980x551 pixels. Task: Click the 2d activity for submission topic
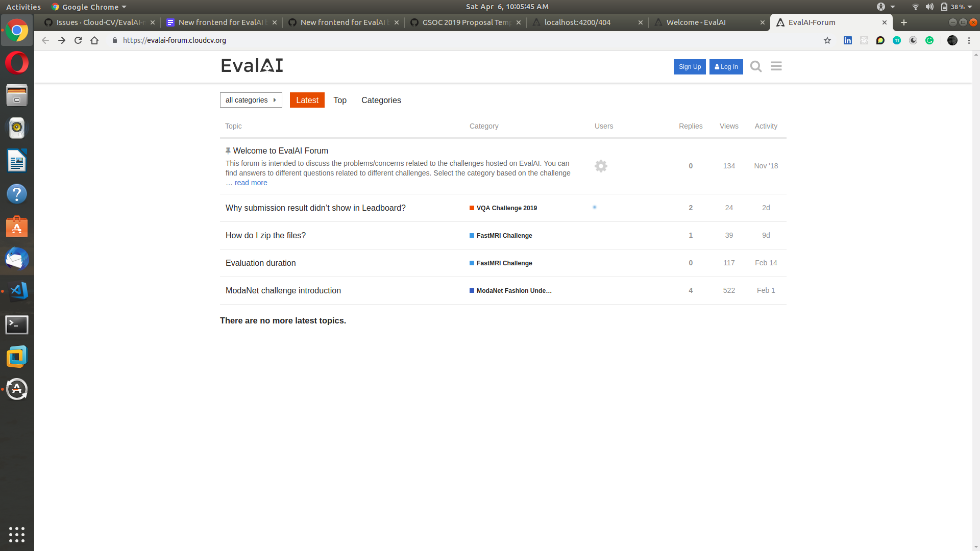(766, 208)
